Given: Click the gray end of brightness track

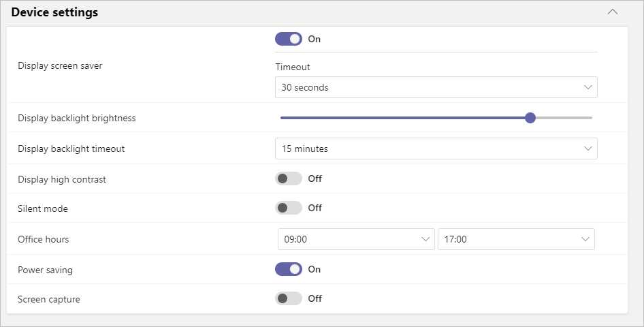Looking at the screenshot, I should pyautogui.click(x=564, y=118).
